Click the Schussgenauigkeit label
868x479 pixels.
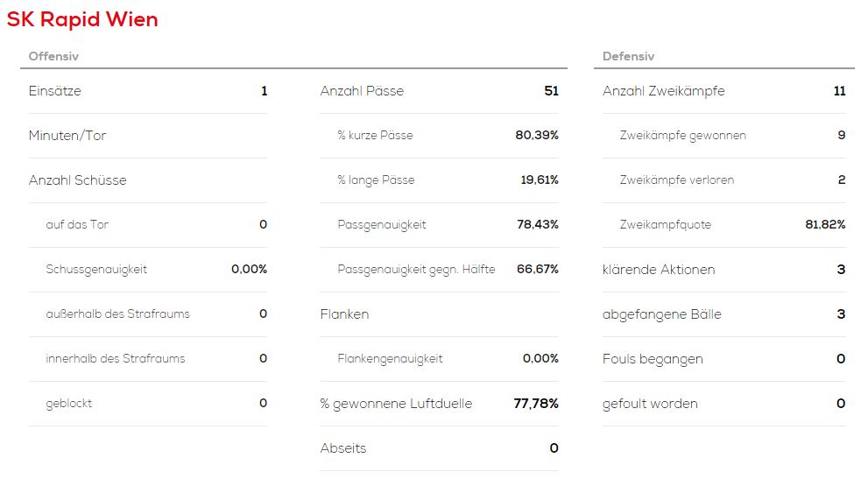coord(96,270)
